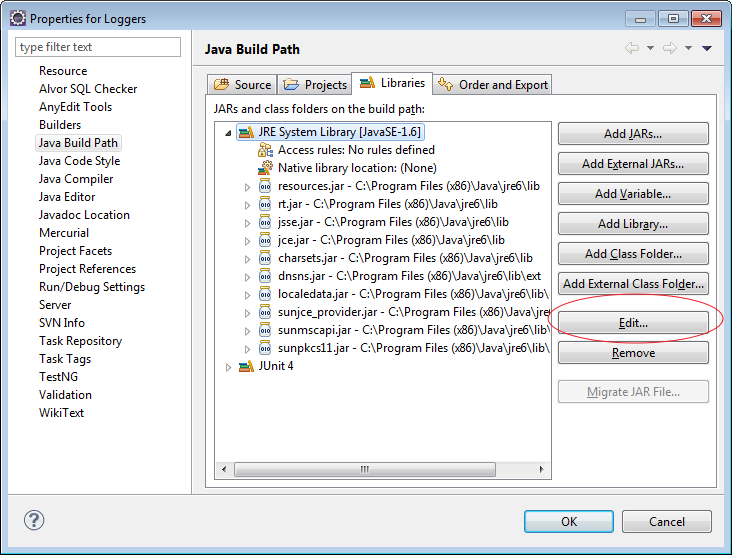Click the jsse.jar jar icon
732x555 pixels.
265,222
